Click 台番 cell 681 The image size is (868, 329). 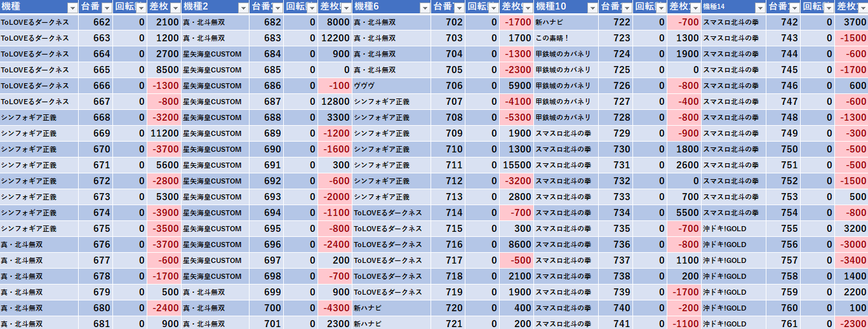96,324
